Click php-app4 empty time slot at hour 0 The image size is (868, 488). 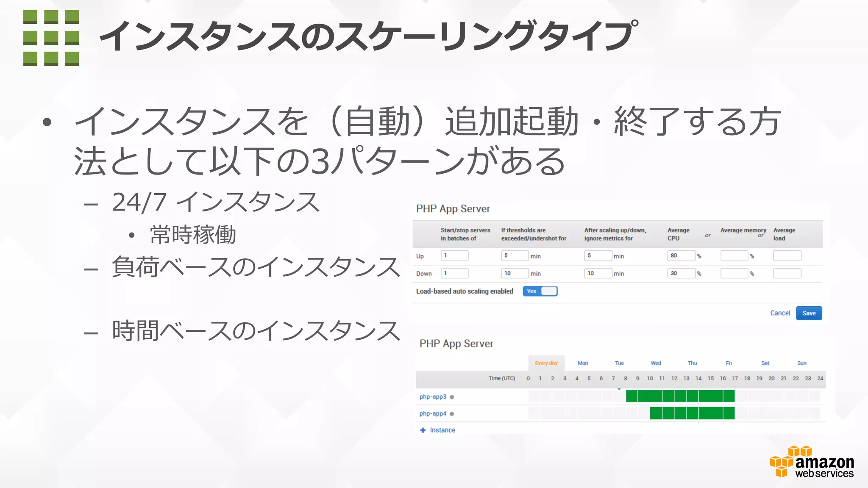[x=534, y=413]
